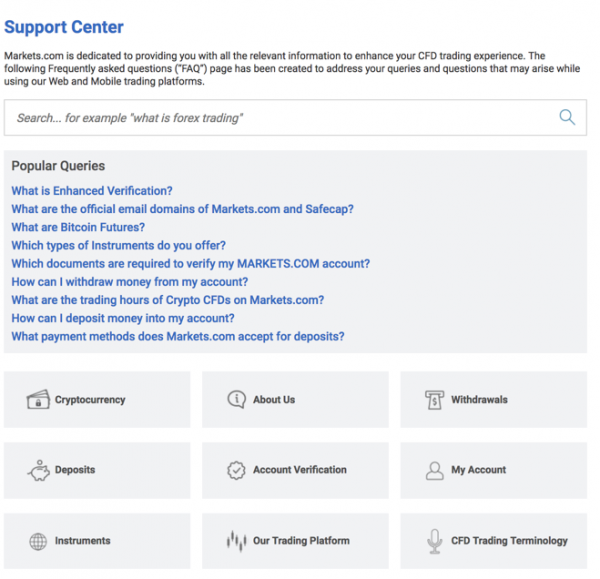The image size is (600, 579).
Task: Open the documents required to verify account link
Action: 191,263
